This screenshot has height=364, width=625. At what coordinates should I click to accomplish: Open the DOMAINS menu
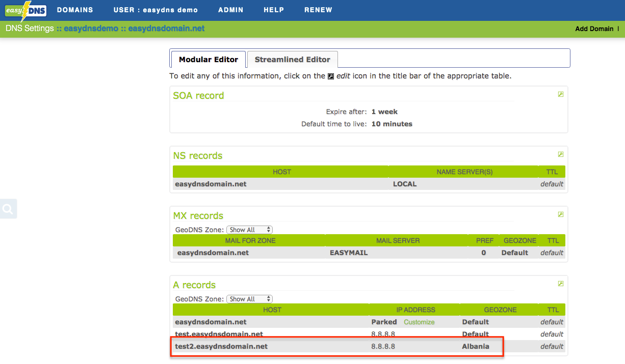tap(75, 10)
